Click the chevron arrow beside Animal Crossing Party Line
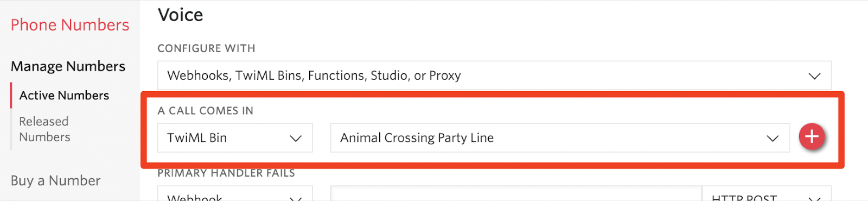The width and height of the screenshot is (868, 201). coord(773,139)
